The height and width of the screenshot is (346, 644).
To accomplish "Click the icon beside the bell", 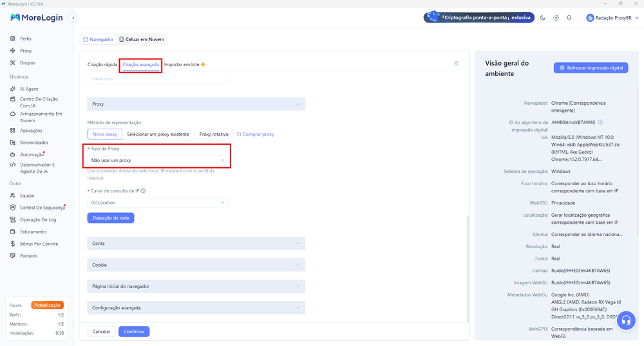I will pyautogui.click(x=556, y=17).
